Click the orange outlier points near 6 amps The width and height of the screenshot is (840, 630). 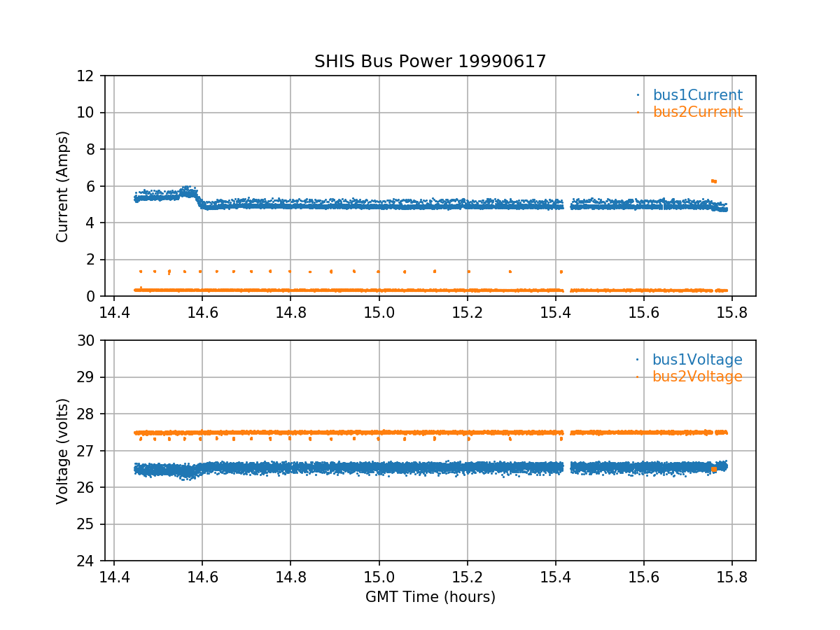(x=714, y=181)
